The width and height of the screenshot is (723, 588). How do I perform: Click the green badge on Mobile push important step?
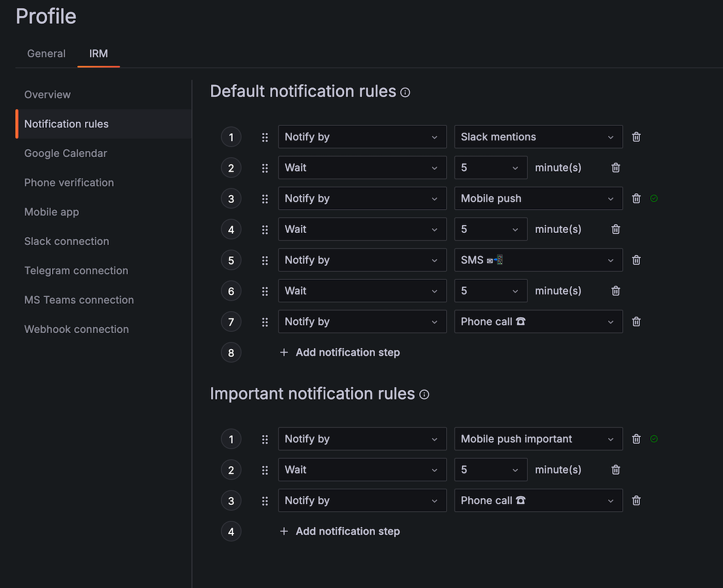coord(654,439)
